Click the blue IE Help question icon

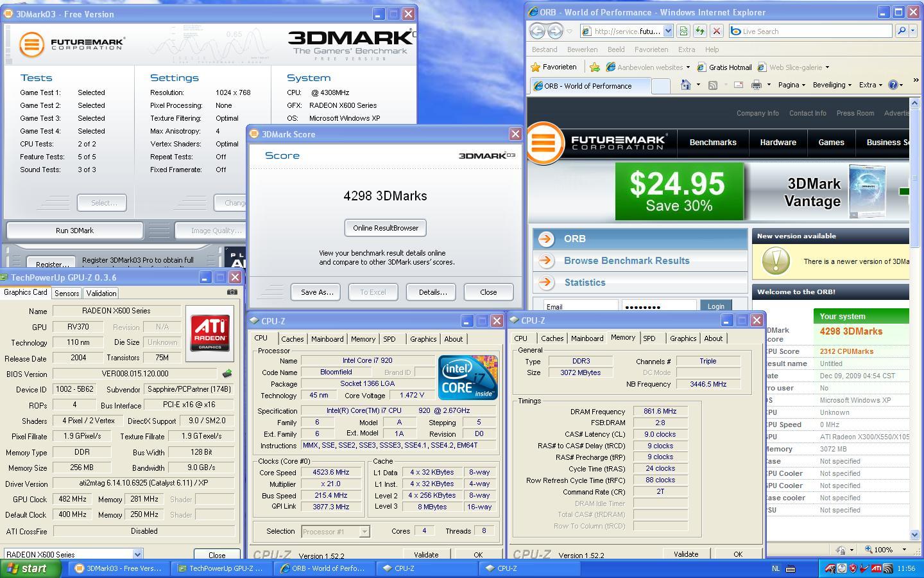click(x=893, y=85)
